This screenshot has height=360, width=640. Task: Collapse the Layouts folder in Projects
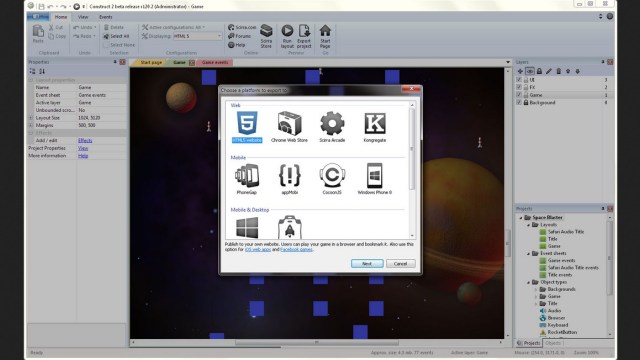click(x=529, y=225)
